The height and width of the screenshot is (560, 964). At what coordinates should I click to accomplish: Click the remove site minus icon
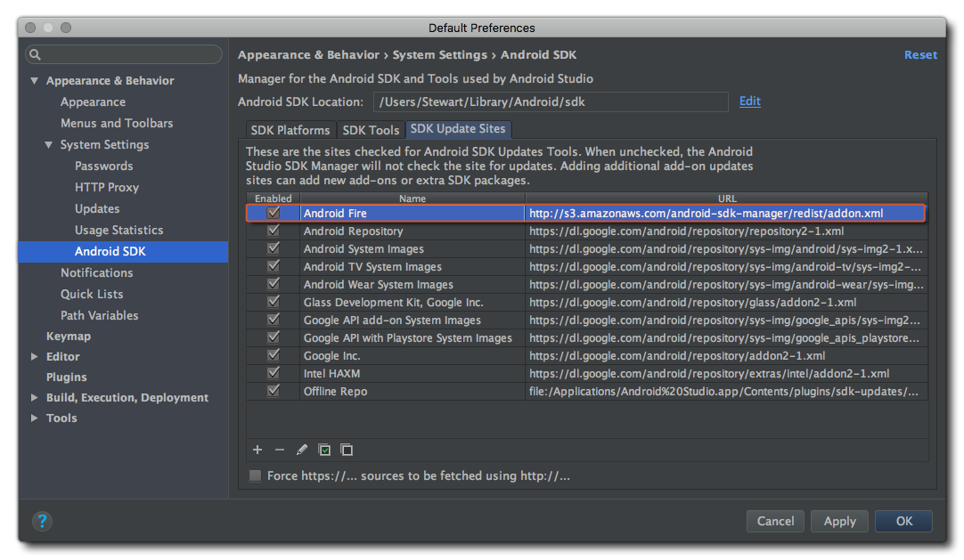[x=280, y=450]
